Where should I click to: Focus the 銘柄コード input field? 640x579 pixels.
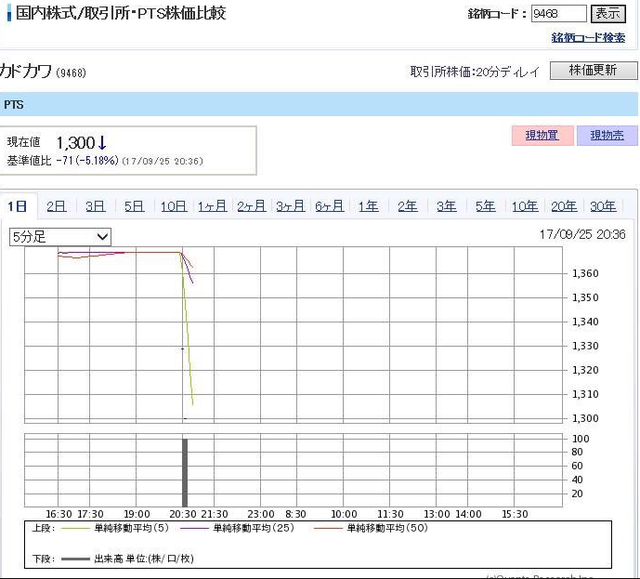[558, 14]
